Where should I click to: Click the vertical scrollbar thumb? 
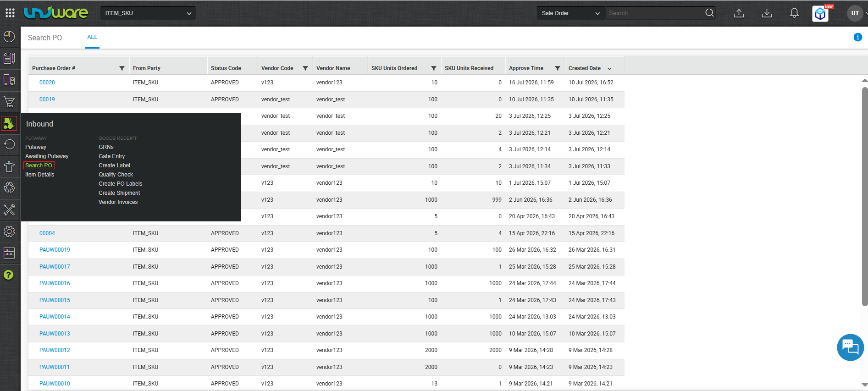pyautogui.click(x=865, y=196)
